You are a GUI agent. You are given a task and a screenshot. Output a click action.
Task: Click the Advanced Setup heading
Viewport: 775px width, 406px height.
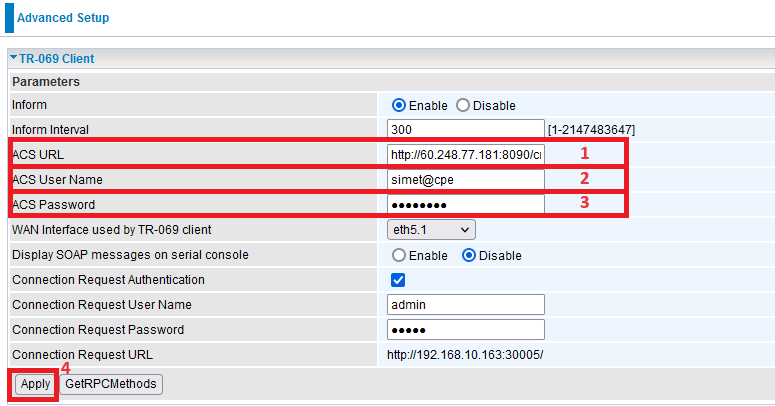(x=64, y=18)
